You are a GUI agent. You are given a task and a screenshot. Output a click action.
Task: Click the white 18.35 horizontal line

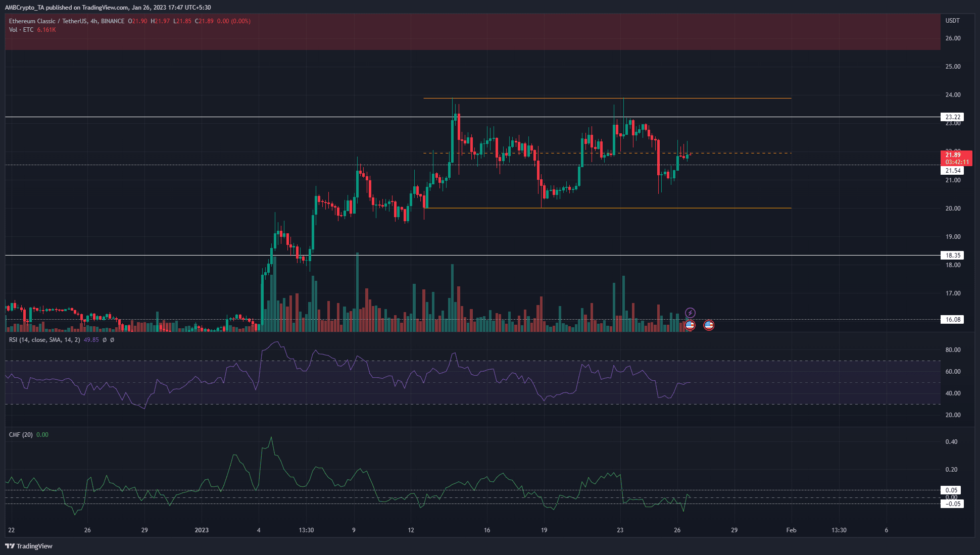473,256
